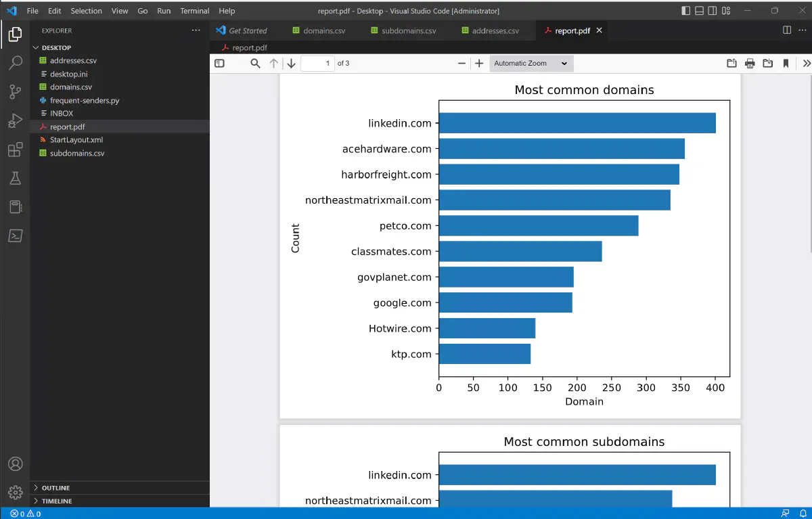Open editor More Actions ellipsis
The height and width of the screenshot is (519, 812).
803,30
